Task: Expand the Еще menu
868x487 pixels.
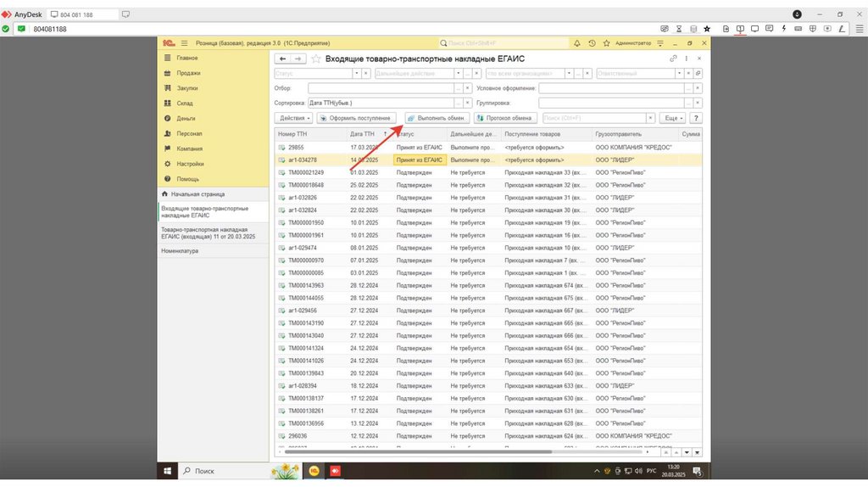Action: (673, 118)
